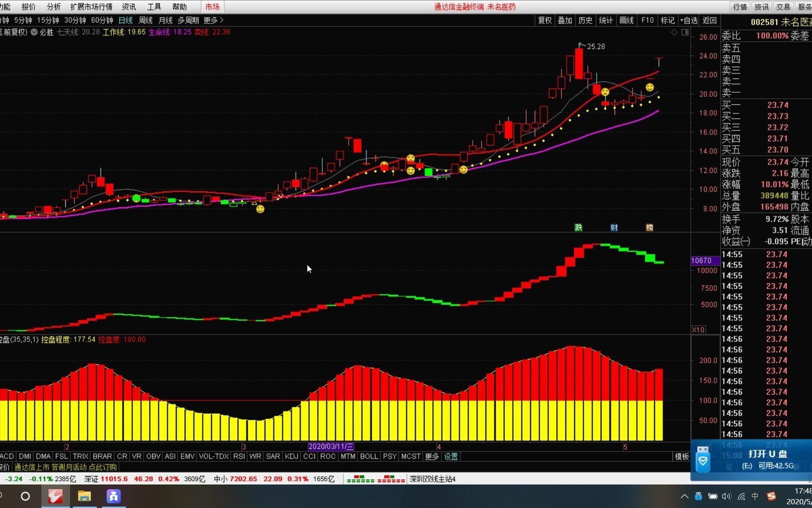Select the RSI indicator tab

click(x=239, y=456)
